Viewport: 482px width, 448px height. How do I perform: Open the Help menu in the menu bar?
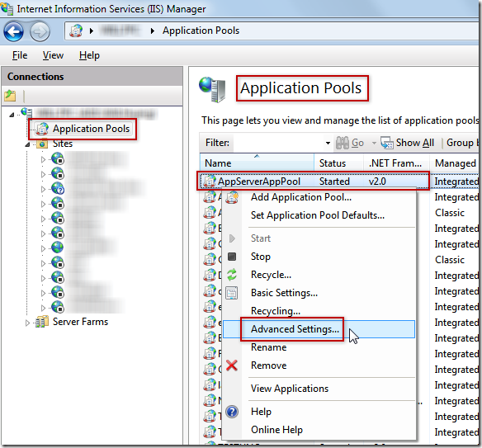tap(89, 55)
